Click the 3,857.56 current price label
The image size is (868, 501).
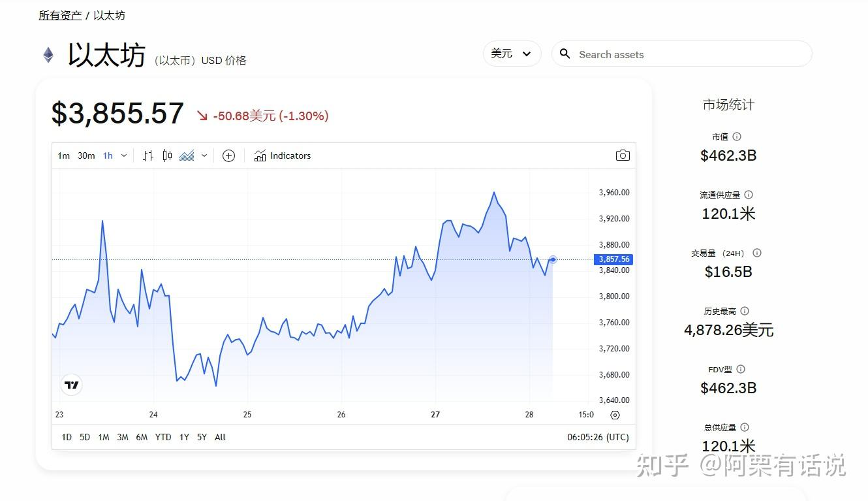(x=613, y=259)
